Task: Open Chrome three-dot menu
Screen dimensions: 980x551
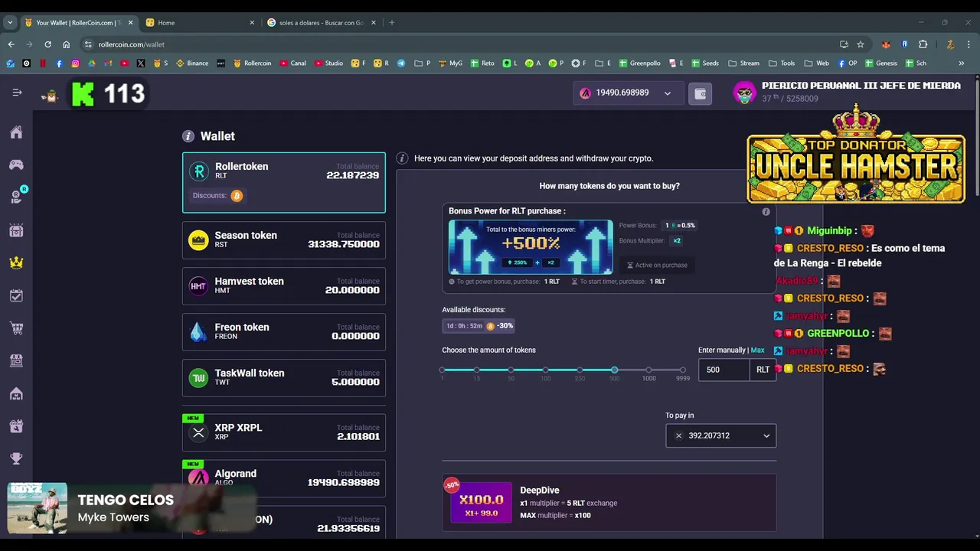Action: (x=969, y=44)
